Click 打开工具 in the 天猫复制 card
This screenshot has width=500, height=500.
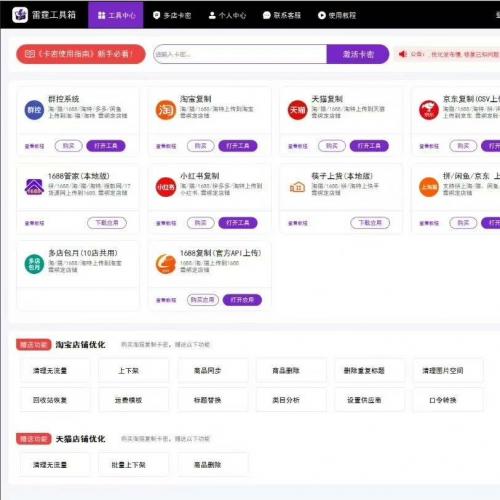tap(369, 146)
